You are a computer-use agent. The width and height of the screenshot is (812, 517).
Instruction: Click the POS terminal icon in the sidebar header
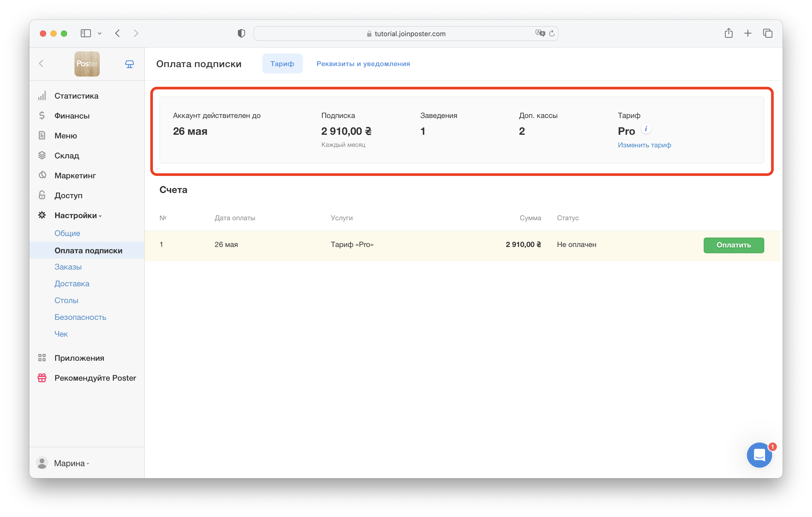click(130, 64)
